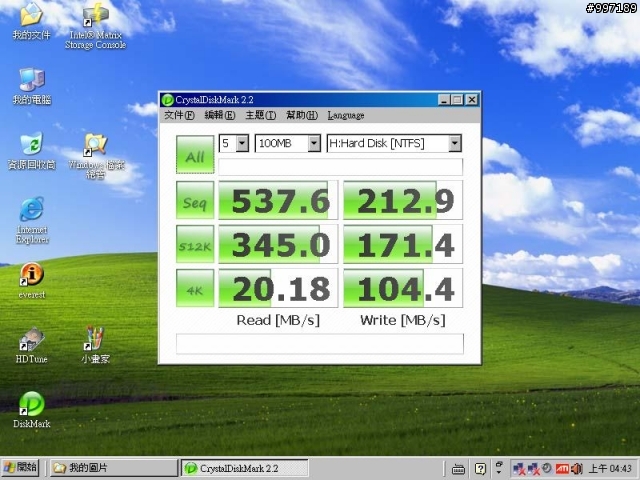Click the CrystalDiskMark 2.2 taskbar button
The width and height of the screenshot is (640, 480).
[245, 468]
